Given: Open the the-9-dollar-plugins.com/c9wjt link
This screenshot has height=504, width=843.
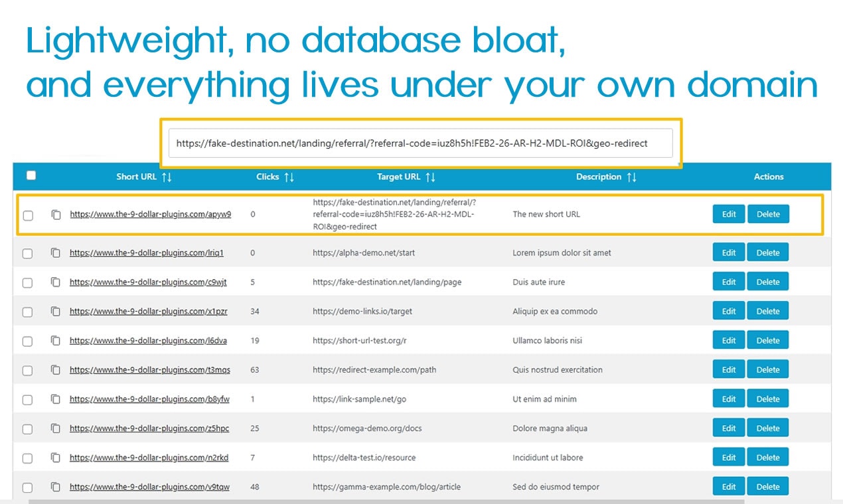Looking at the screenshot, I should [x=148, y=282].
